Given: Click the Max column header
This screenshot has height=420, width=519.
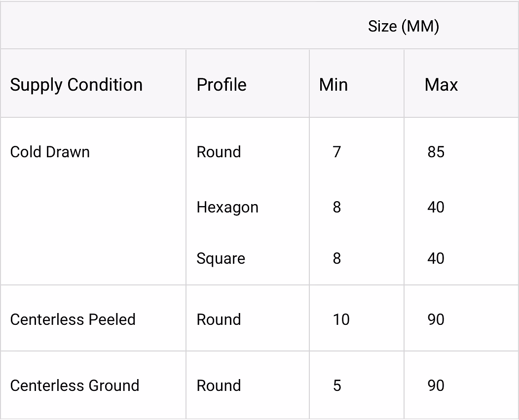Looking at the screenshot, I should click(x=441, y=85).
